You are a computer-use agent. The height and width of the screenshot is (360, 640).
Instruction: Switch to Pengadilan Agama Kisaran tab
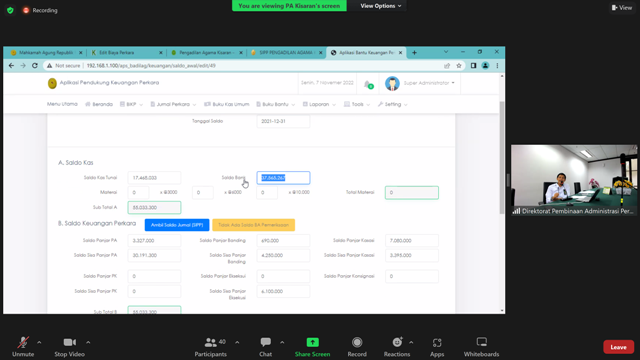click(x=207, y=53)
